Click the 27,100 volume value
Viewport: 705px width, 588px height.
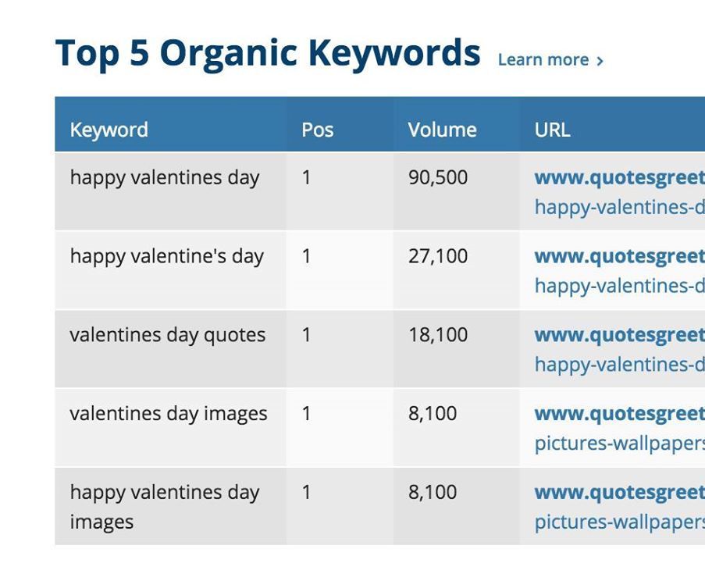coord(437,257)
